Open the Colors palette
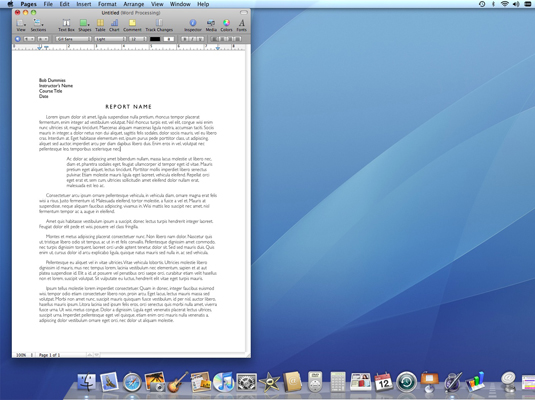 [x=226, y=25]
